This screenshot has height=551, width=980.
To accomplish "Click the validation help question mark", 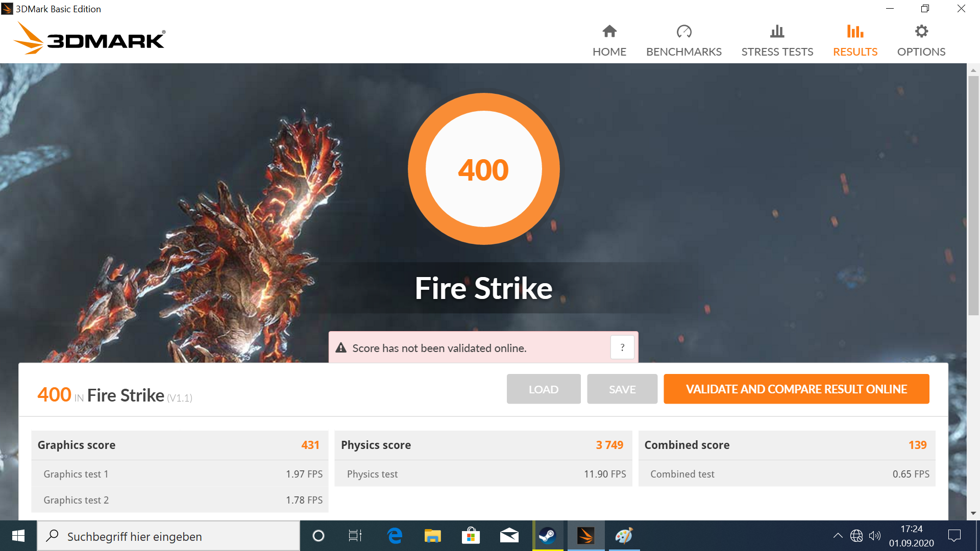I will (x=622, y=347).
